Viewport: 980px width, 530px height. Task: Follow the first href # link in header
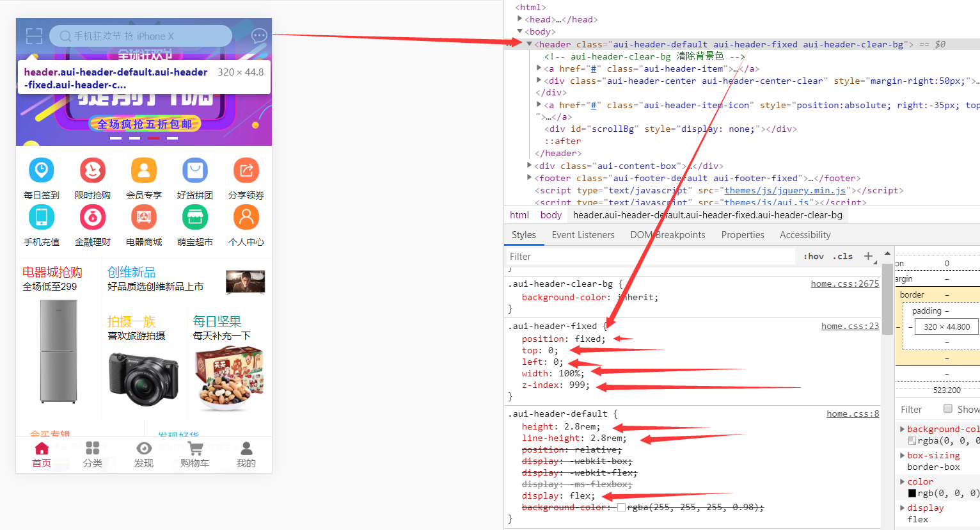coord(594,68)
